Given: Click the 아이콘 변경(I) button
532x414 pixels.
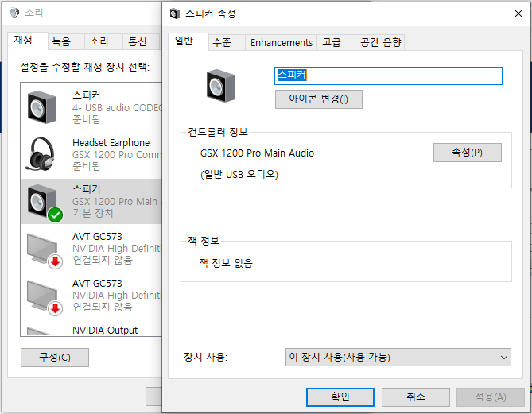Looking at the screenshot, I should tap(319, 99).
